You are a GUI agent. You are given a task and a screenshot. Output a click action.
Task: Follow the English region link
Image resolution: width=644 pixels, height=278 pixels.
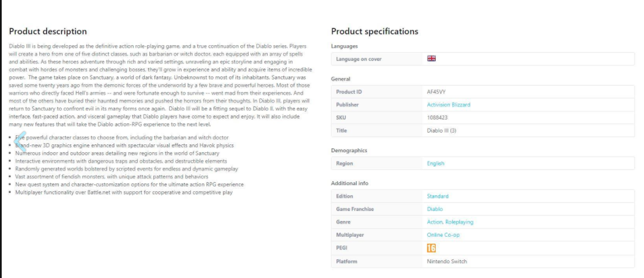coord(435,164)
